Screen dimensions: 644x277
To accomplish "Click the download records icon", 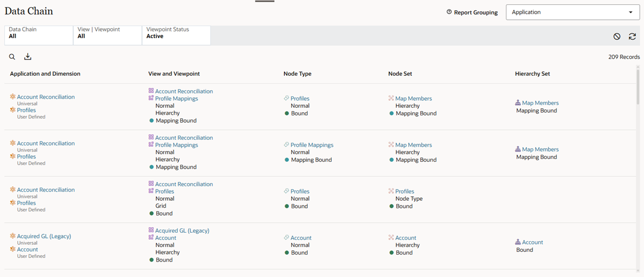I will click(28, 57).
